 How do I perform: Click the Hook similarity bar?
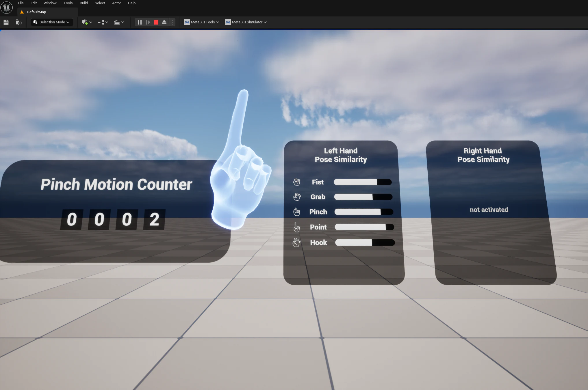[365, 242]
